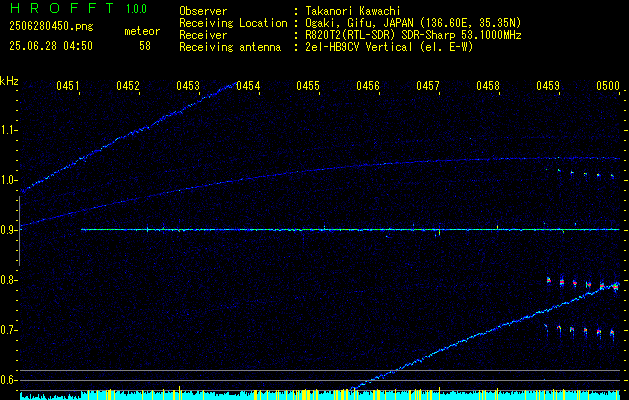Click the R820T2(RTL-SDR) SDR-Sharp receiver text
This screenshot has height=400, width=629.
pos(413,35)
